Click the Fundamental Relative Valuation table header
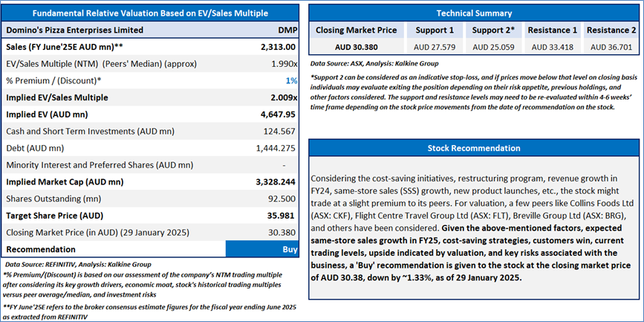 point(151,13)
